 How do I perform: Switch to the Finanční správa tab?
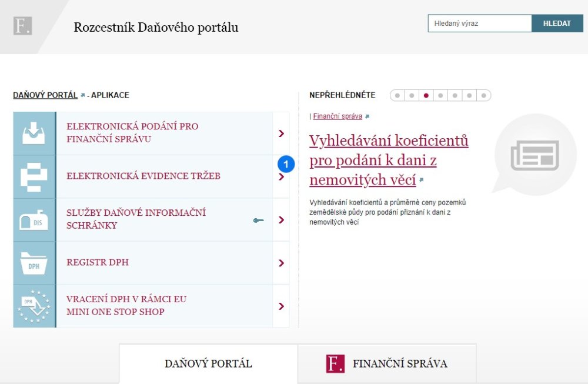coord(388,363)
